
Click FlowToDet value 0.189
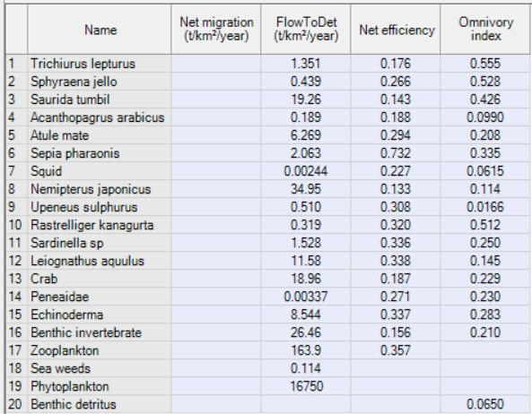click(x=306, y=117)
